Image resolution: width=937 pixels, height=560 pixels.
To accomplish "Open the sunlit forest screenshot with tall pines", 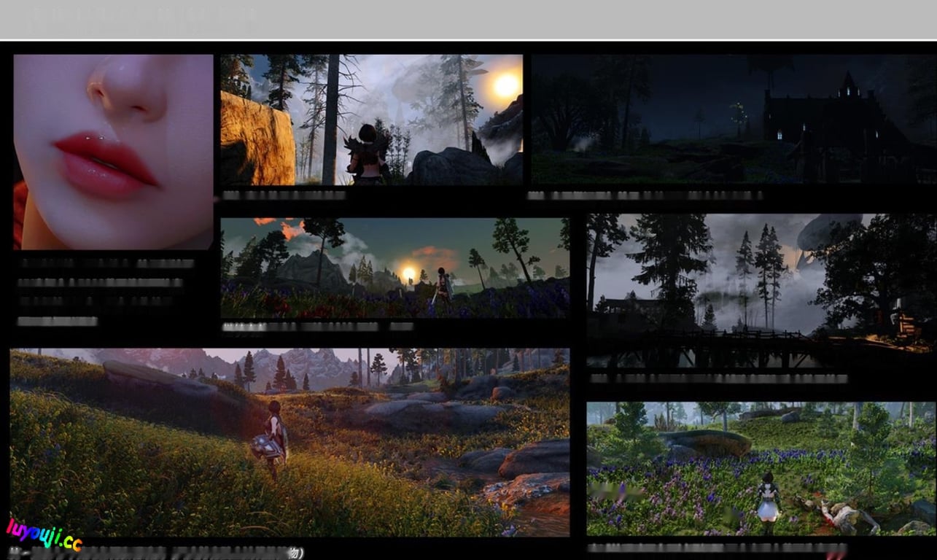I will (371, 120).
